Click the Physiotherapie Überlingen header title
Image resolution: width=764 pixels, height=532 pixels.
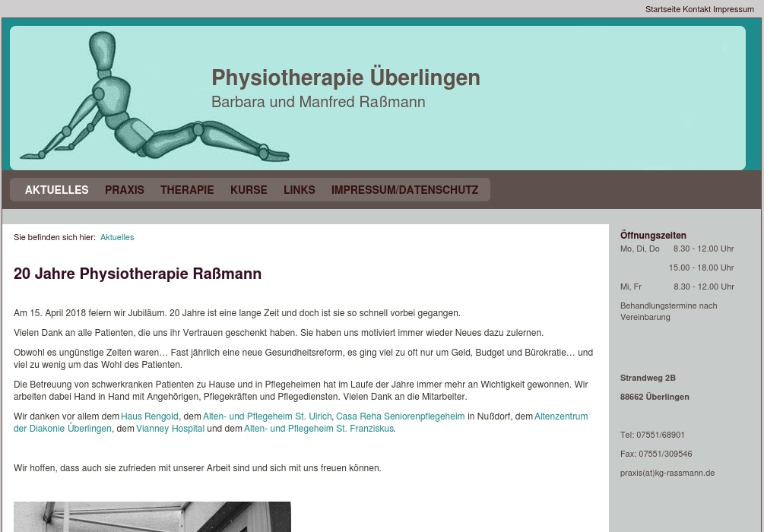[x=346, y=78]
